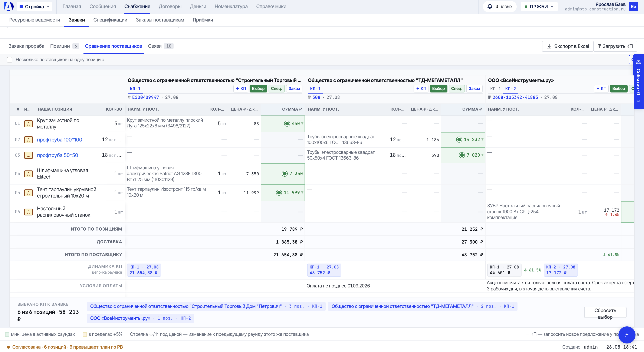Click the Д badge on row 02

28,140
